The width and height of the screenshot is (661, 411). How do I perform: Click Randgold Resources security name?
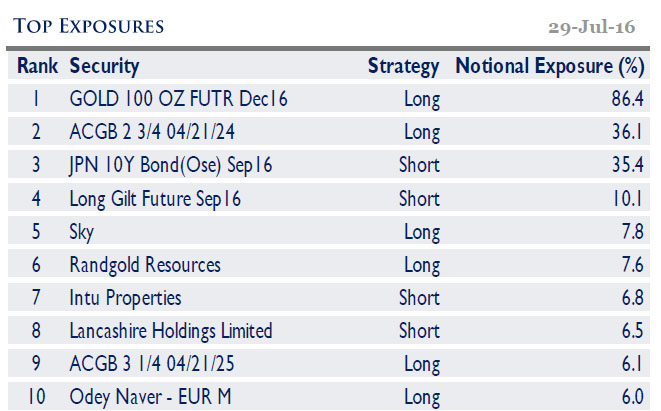(x=145, y=265)
